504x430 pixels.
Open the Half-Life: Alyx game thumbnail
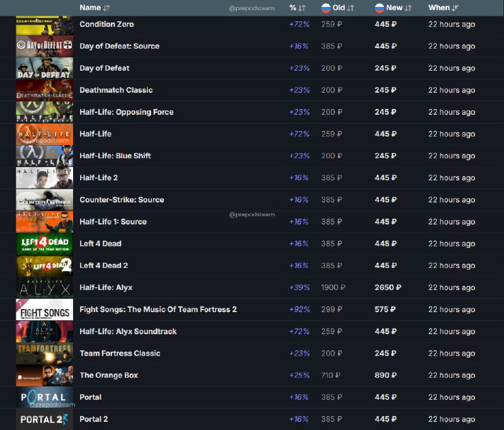click(44, 288)
